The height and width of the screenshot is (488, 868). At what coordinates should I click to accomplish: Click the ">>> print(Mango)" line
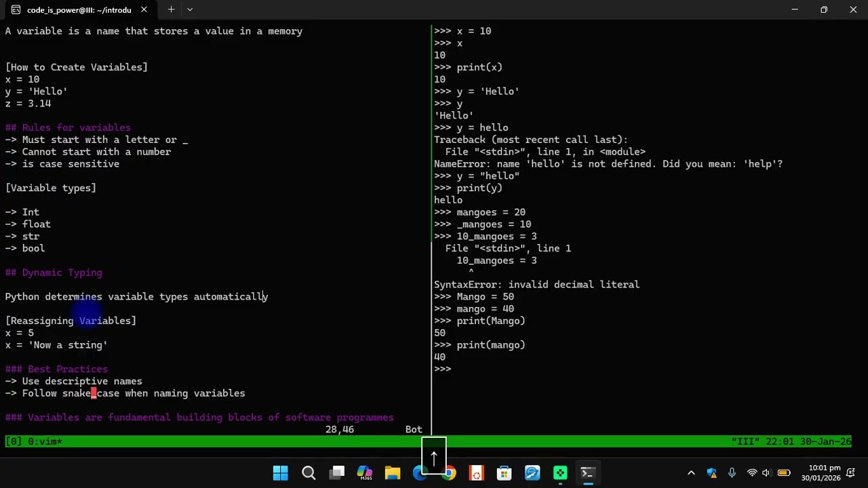pos(479,321)
